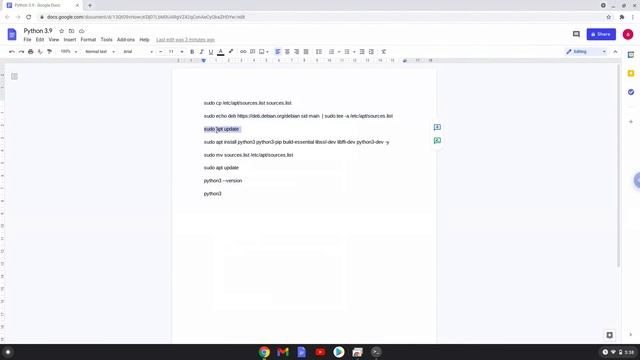Image resolution: width=640 pixels, height=360 pixels.
Task: Open the Insert menu
Action: click(x=70, y=40)
